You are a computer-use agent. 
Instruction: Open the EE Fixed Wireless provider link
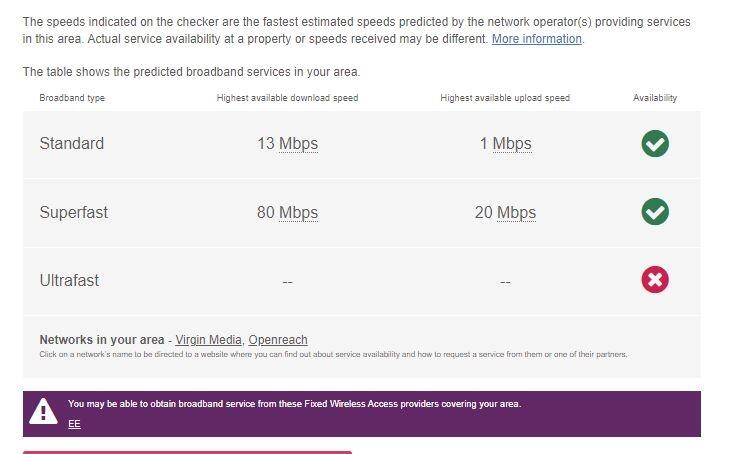(x=74, y=424)
